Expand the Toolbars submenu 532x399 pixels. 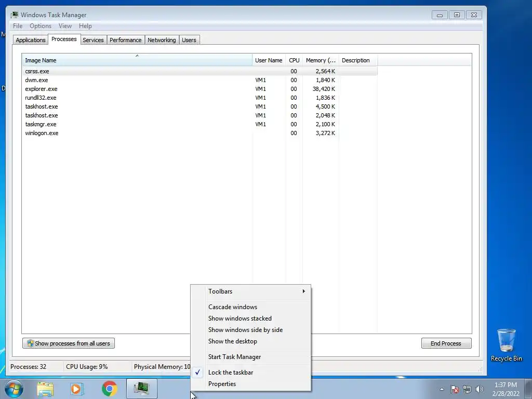250,291
